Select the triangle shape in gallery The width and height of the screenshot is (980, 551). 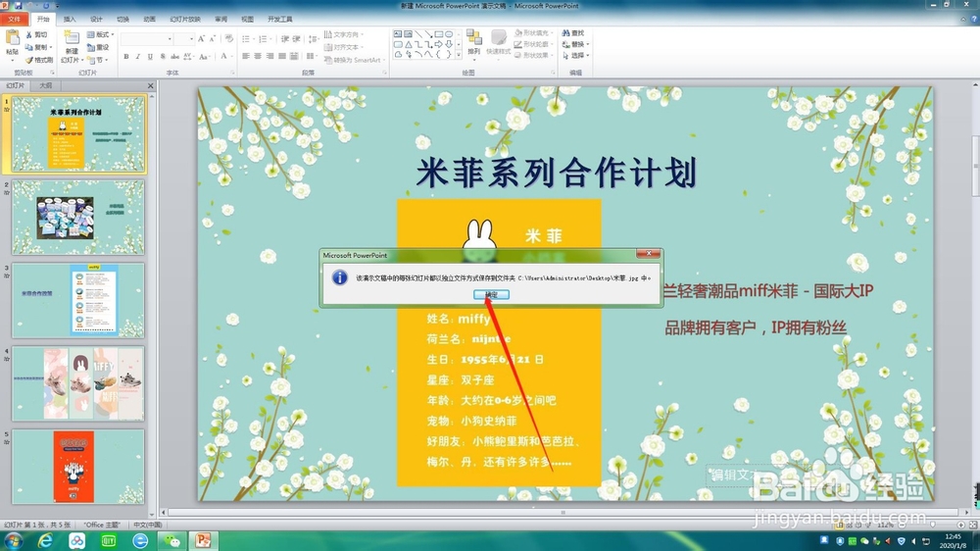tap(408, 44)
